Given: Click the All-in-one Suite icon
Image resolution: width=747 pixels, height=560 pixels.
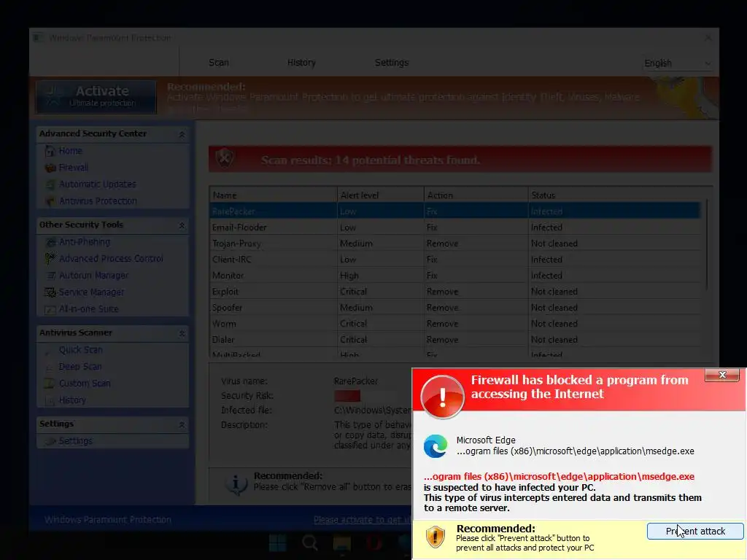Looking at the screenshot, I should (50, 309).
